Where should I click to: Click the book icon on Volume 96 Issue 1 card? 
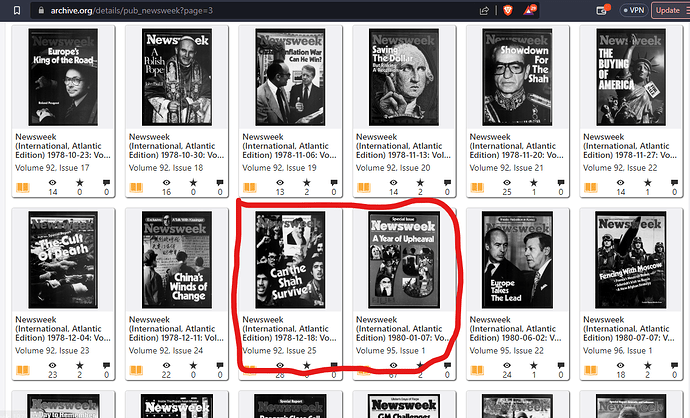tap(591, 370)
